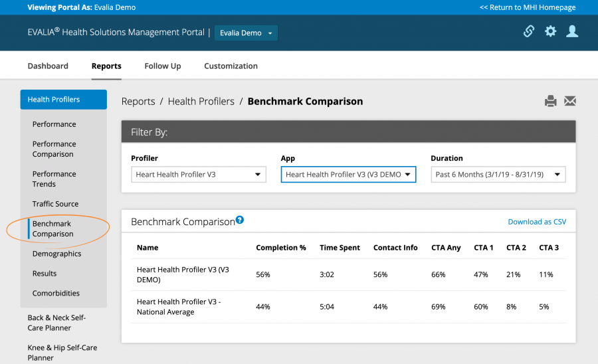Click CTA 2 value 8%
Image resolution: width=598 pixels, height=364 pixels.
point(512,307)
